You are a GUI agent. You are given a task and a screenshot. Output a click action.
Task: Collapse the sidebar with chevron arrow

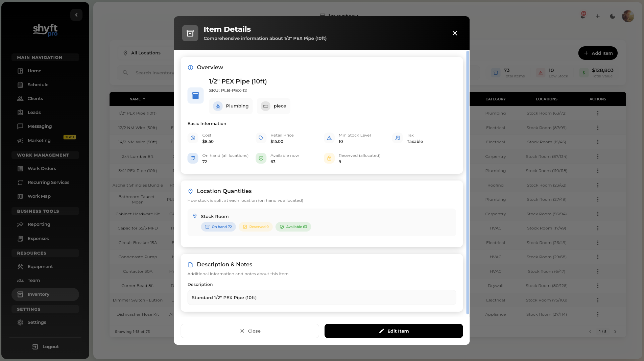(x=76, y=15)
